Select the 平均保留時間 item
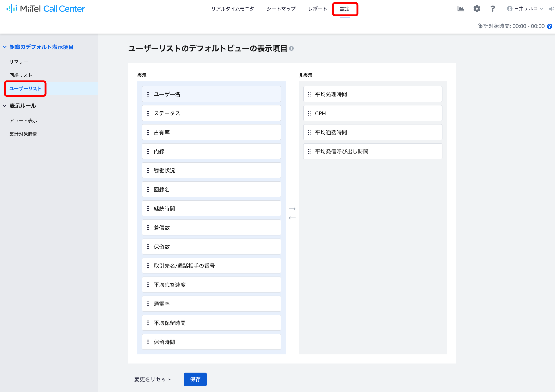 point(211,323)
